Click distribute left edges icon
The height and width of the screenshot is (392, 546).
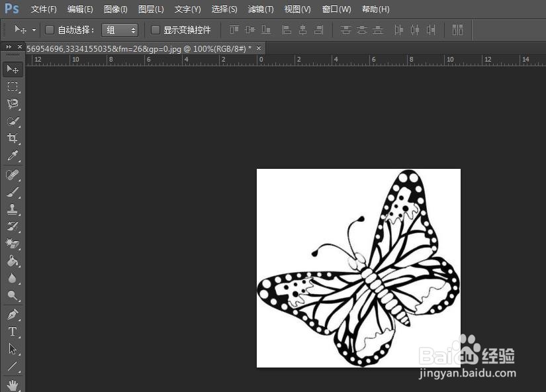398,30
